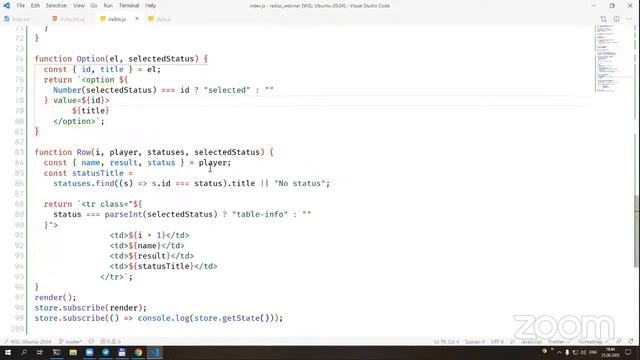Click the split editor icon
Screen dimensions: 640x360
(x=616, y=19)
